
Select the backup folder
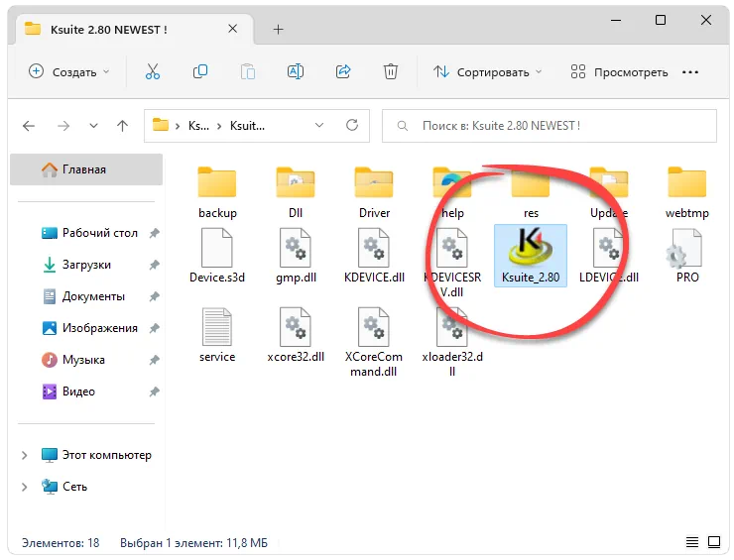[x=217, y=192]
